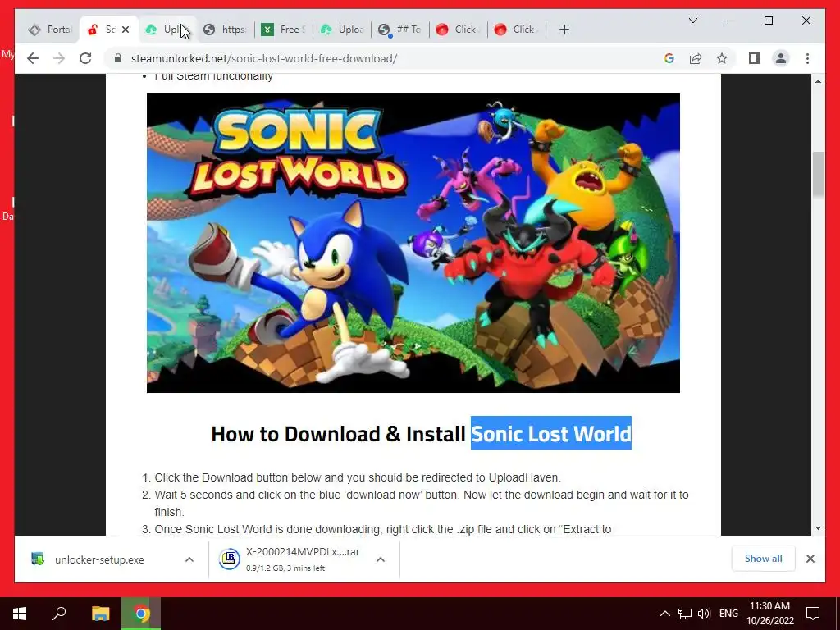Share this page using share icon
The image size is (840, 630).
point(696,58)
